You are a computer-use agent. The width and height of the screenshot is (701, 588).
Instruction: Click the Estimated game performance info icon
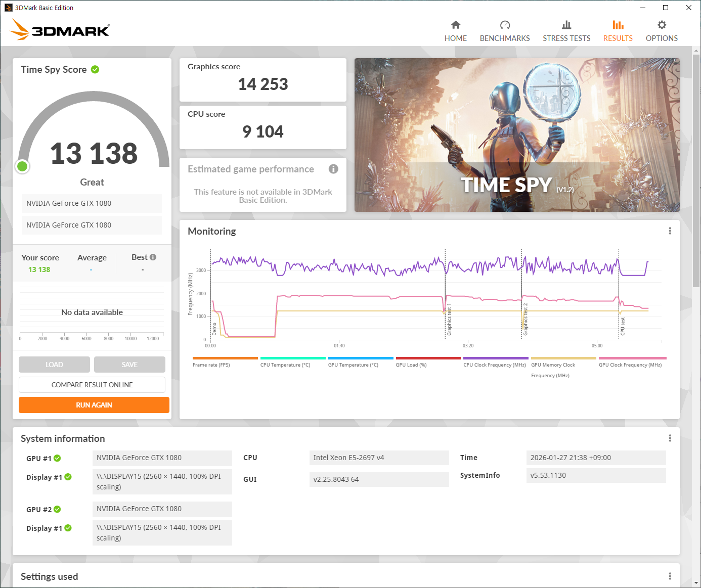click(333, 169)
